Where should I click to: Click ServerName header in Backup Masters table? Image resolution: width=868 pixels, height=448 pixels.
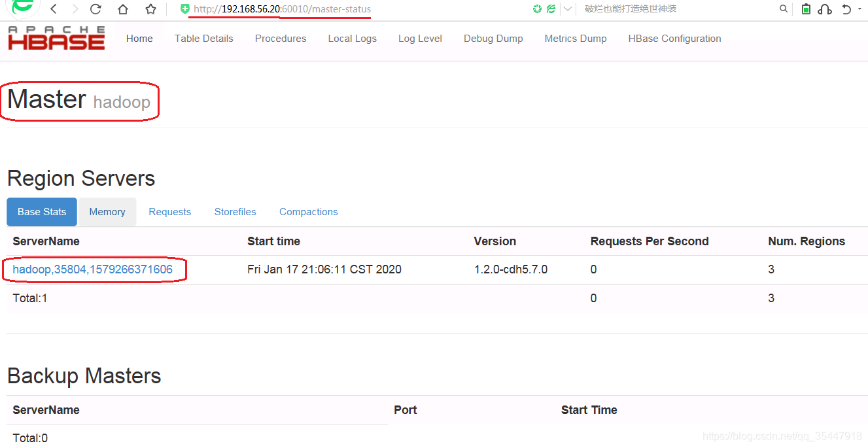pyautogui.click(x=46, y=410)
